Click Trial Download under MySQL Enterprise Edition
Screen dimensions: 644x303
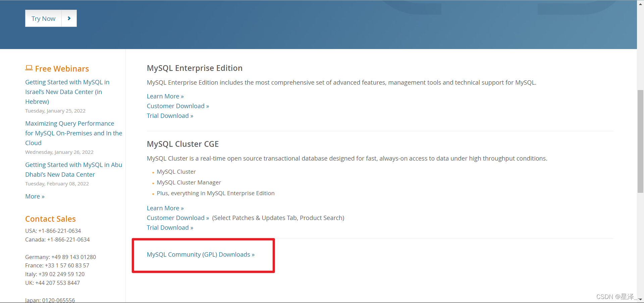(170, 116)
